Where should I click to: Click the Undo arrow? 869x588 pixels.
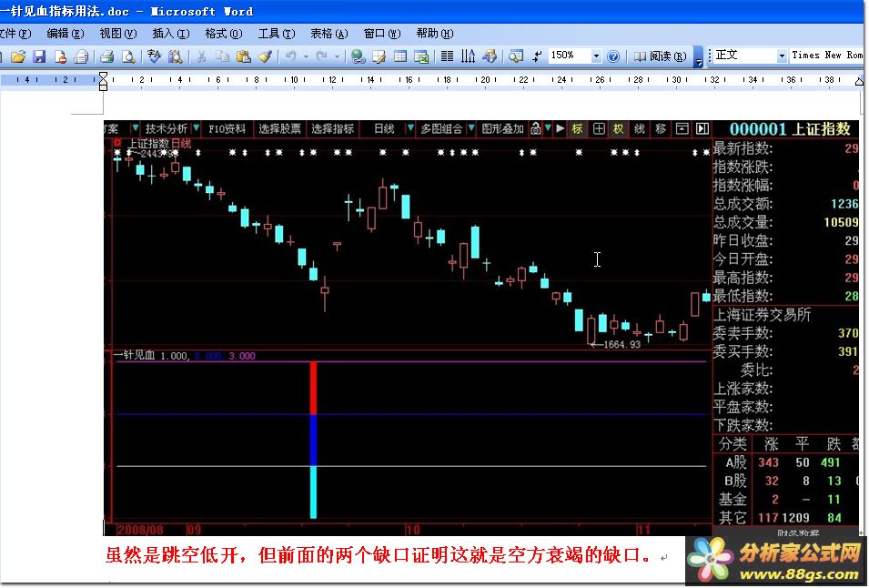coord(291,56)
